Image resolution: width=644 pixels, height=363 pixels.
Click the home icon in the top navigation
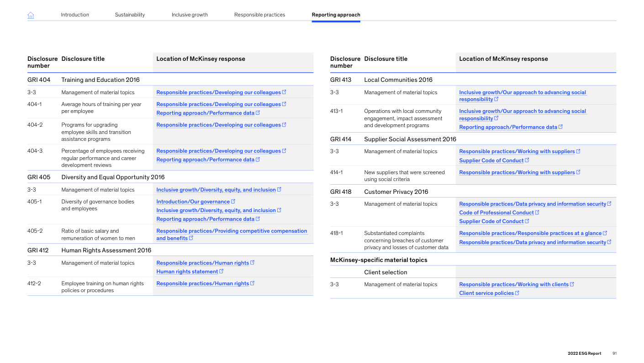31,15
